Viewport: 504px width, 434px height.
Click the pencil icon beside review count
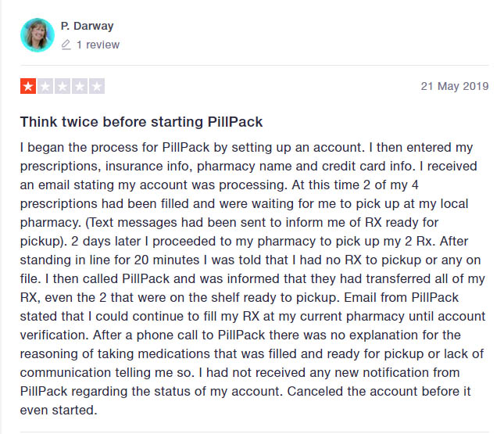point(66,45)
